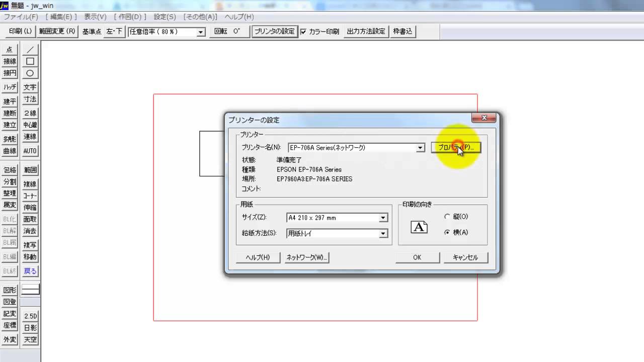Screen dimensions: 644x362
Task: Click the ヘルプ(H) dialog help button
Action: (258, 257)
